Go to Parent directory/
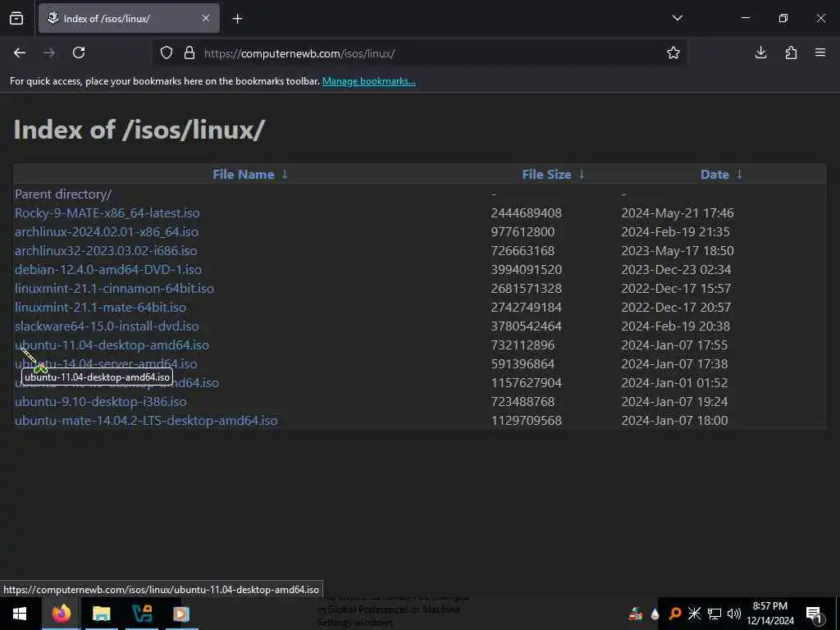The image size is (840, 630). 63,194
